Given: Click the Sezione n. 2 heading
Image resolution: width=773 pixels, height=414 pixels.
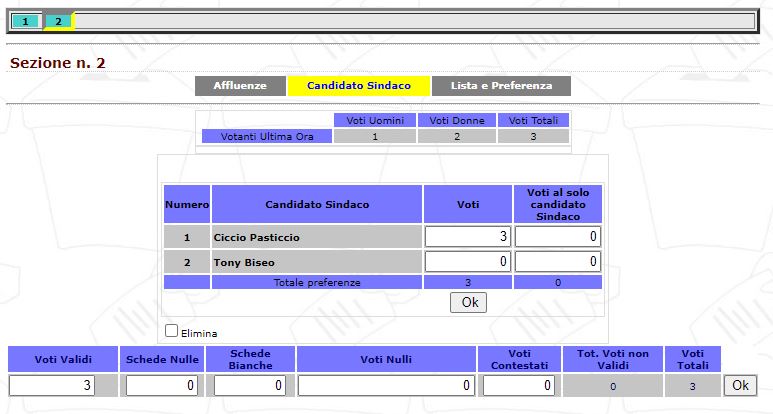Looking at the screenshot, I should tap(57, 63).
